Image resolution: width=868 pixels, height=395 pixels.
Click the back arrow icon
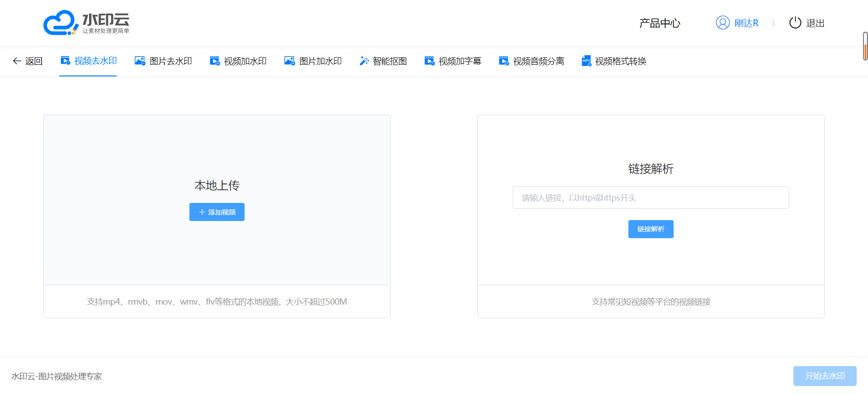17,61
